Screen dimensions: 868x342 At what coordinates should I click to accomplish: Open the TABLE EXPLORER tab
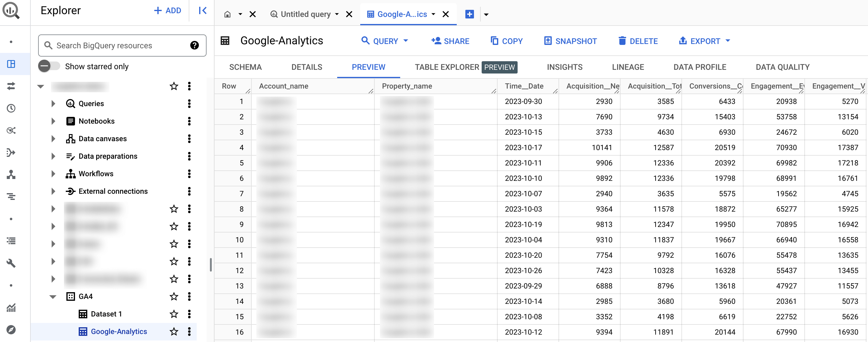(466, 67)
